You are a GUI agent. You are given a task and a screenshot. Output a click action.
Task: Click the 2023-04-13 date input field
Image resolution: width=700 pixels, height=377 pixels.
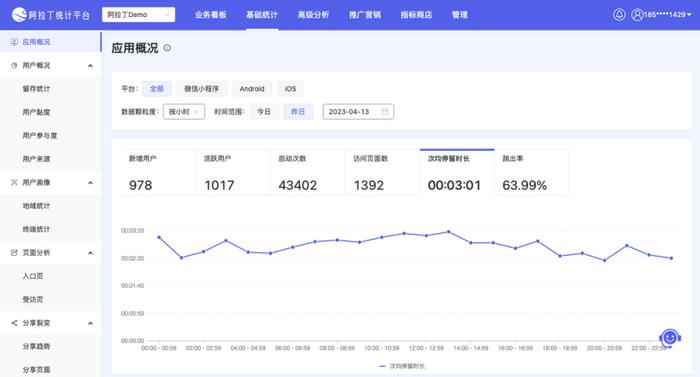click(x=358, y=112)
